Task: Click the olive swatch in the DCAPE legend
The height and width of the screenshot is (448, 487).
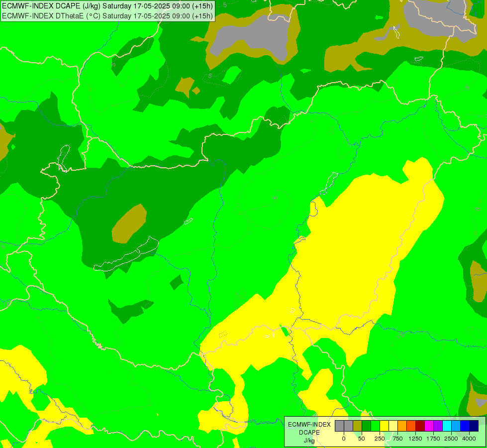Action: point(358,426)
